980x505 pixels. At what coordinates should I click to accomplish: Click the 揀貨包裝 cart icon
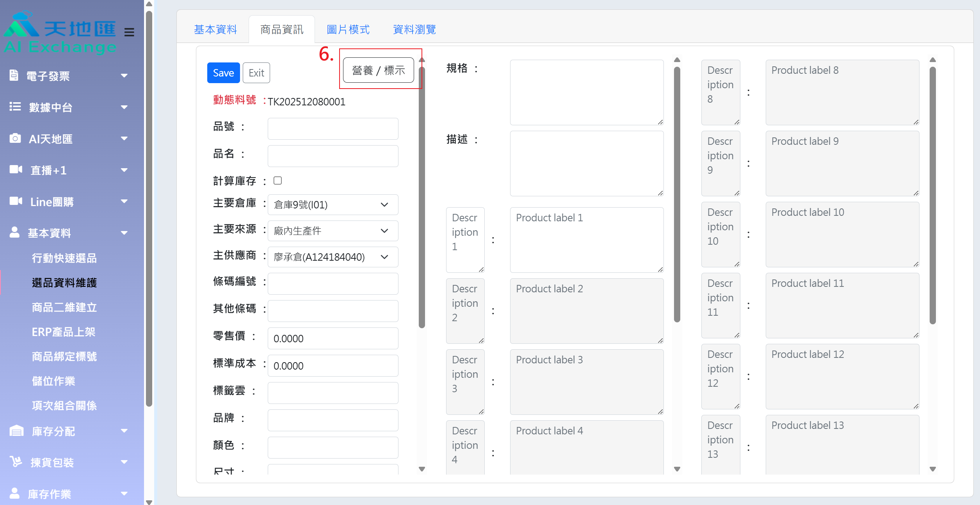click(x=16, y=462)
